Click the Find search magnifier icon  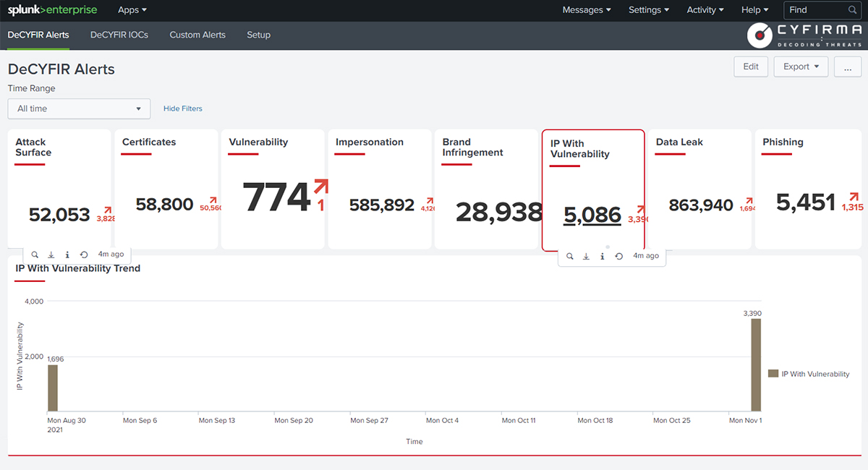[853, 10]
